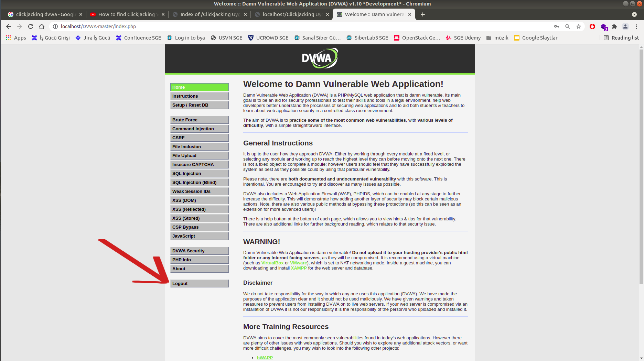Viewport: 644px width, 361px height.
Task: Open the purple extension with badge 3
Action: [x=604, y=27]
